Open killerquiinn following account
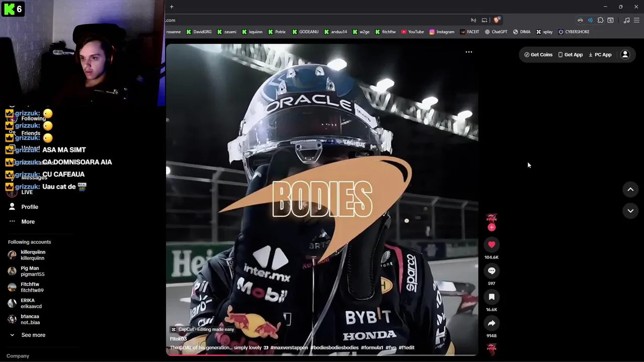The image size is (644, 362). [x=27, y=255]
